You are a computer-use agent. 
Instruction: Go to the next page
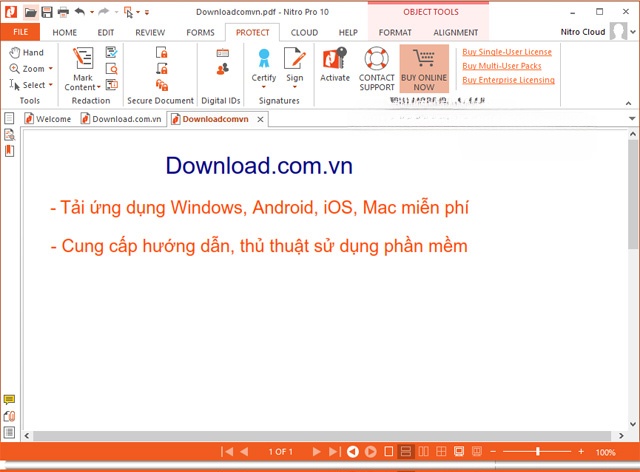[x=316, y=452]
